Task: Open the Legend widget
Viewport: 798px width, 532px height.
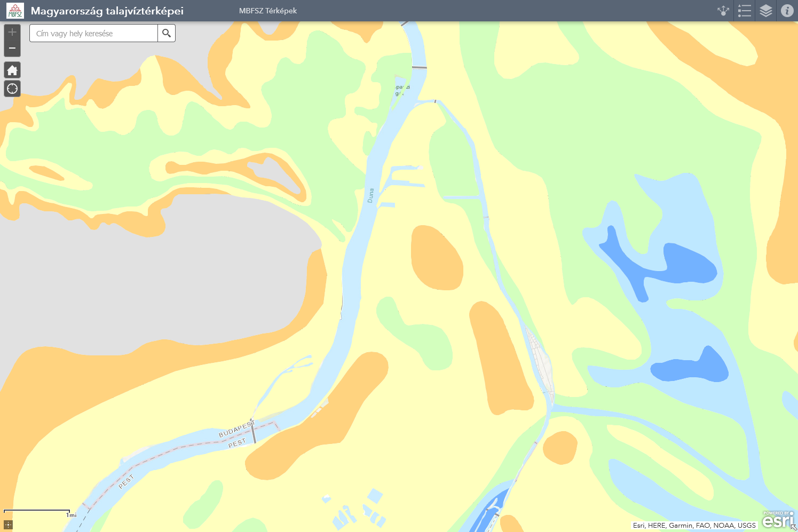Action: pos(745,11)
